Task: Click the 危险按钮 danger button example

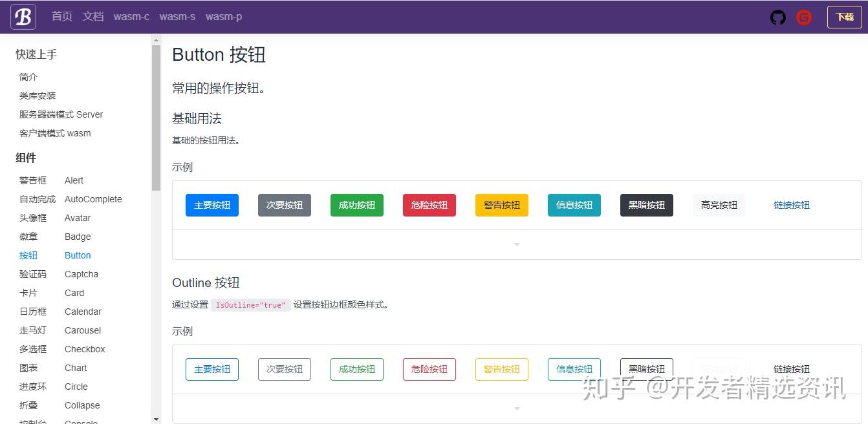Action: pyautogui.click(x=429, y=204)
